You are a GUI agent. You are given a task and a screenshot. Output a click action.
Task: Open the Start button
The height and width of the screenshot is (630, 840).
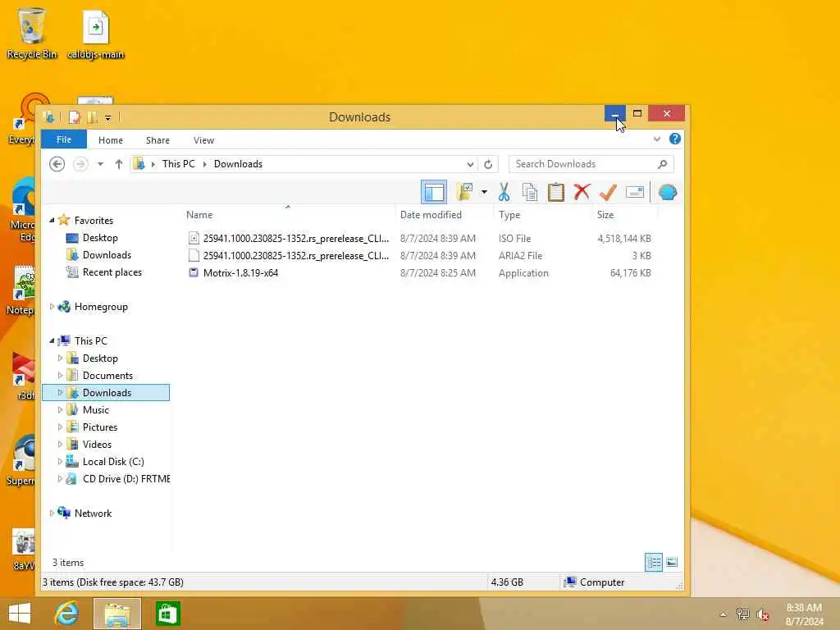click(x=20, y=614)
